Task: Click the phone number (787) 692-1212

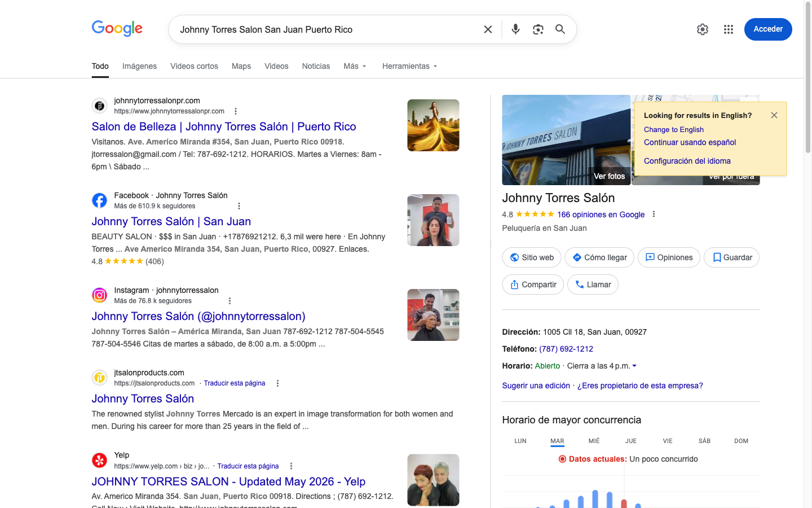Action: point(566,349)
